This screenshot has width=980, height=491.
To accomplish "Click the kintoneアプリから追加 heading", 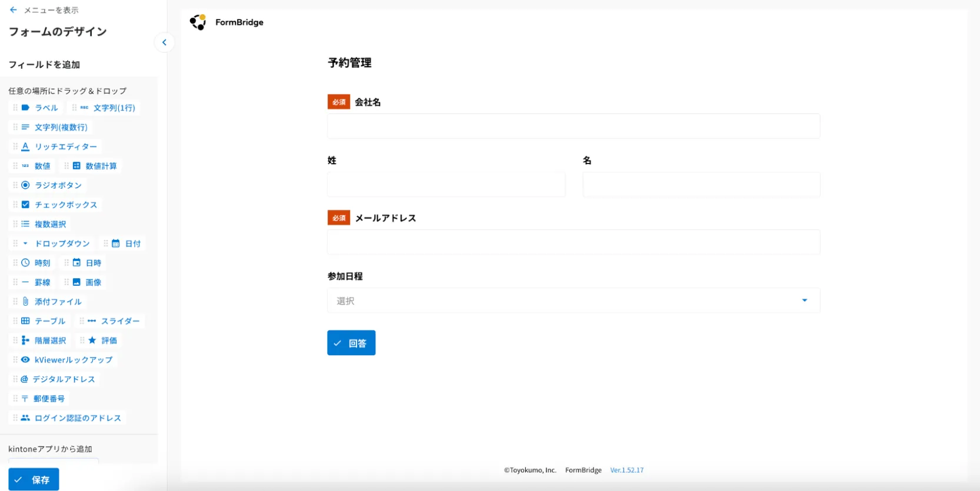I will tap(50, 449).
